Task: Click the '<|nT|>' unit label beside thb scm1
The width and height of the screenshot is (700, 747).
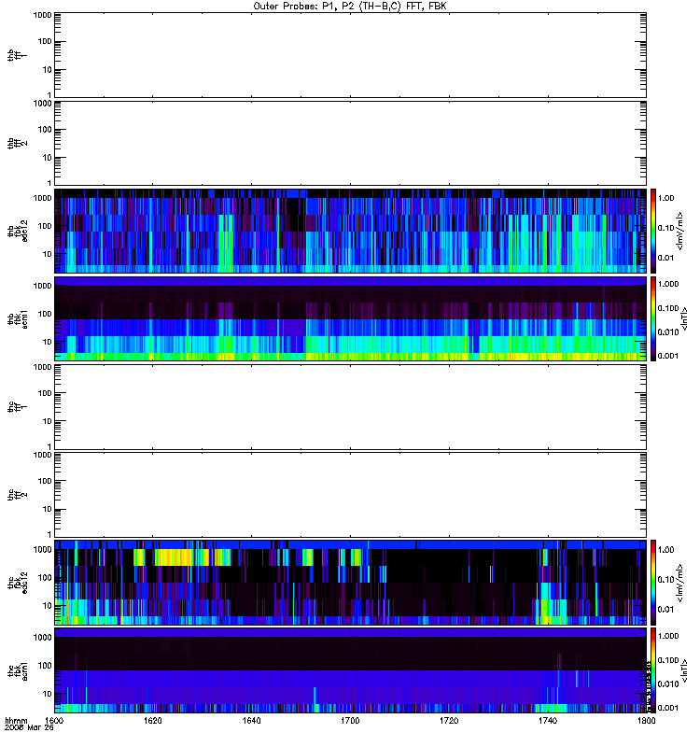Action: coord(685,318)
